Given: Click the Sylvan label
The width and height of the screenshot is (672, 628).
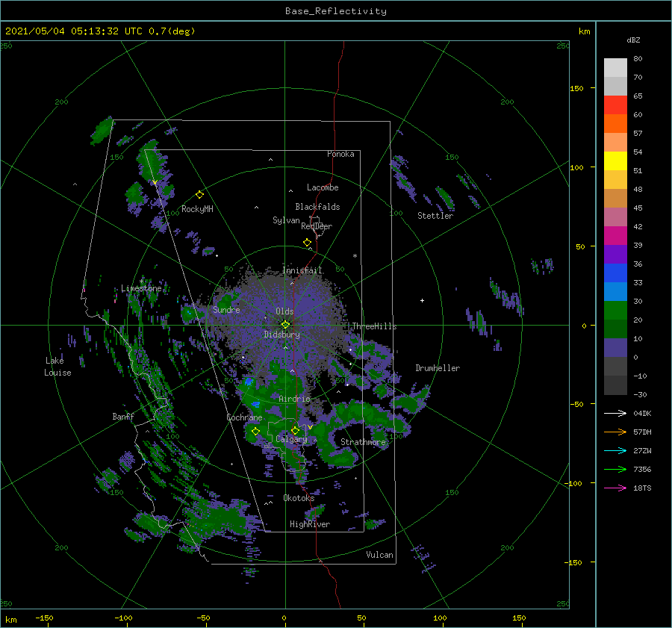Looking at the screenshot, I should point(286,220).
